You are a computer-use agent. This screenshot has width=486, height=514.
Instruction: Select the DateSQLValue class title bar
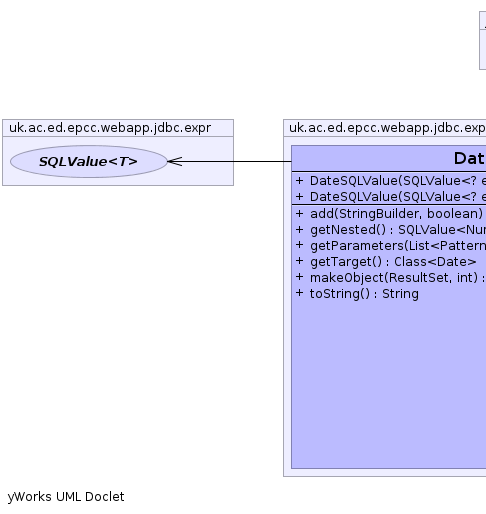[389, 158]
